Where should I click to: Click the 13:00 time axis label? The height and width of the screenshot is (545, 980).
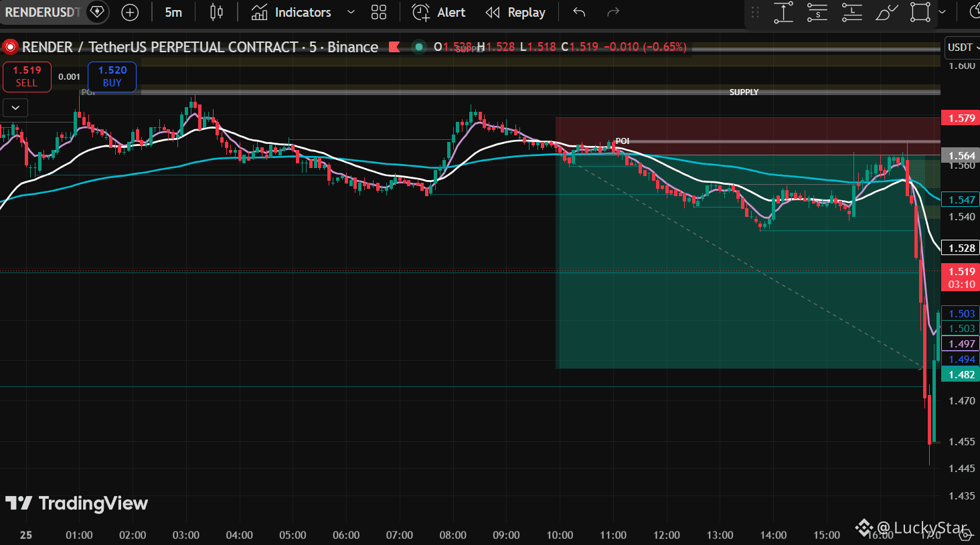[720, 535]
